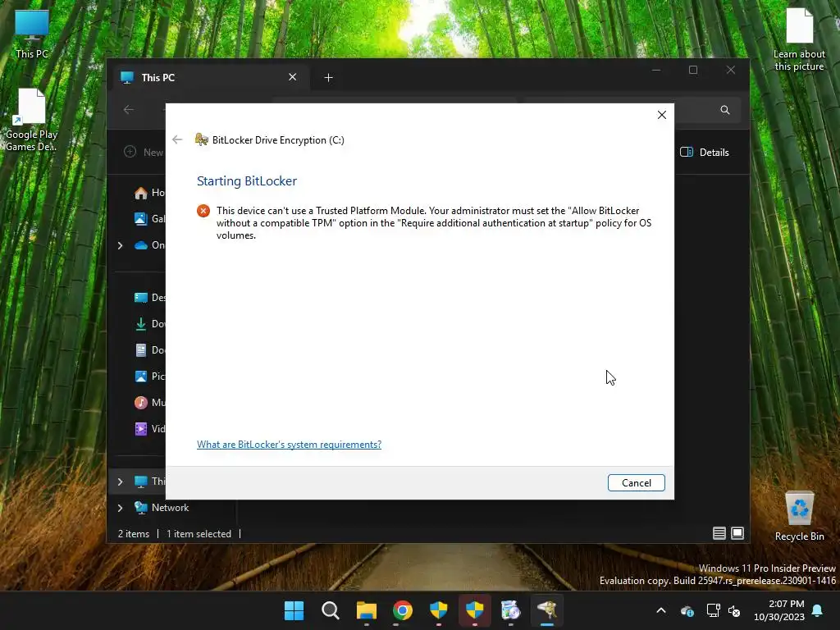Select OneDrive cloud icon in sidebar
This screenshot has height=630, width=840.
(141, 245)
